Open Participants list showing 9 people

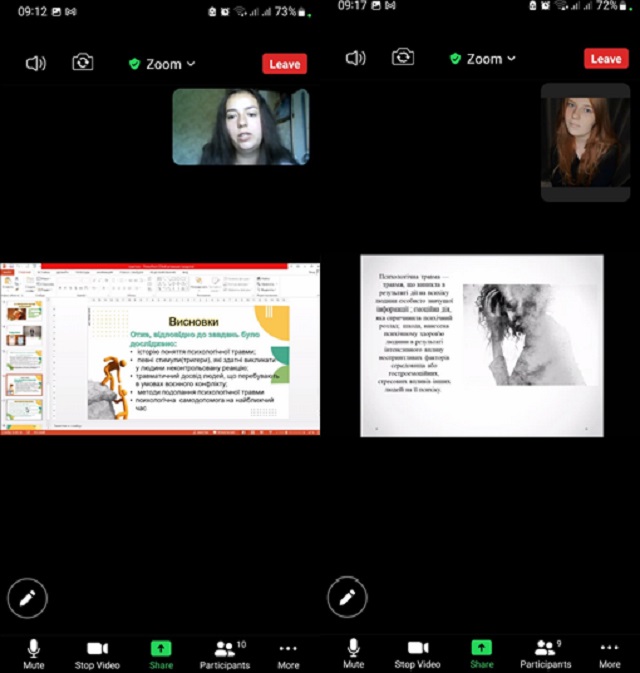coord(545,654)
